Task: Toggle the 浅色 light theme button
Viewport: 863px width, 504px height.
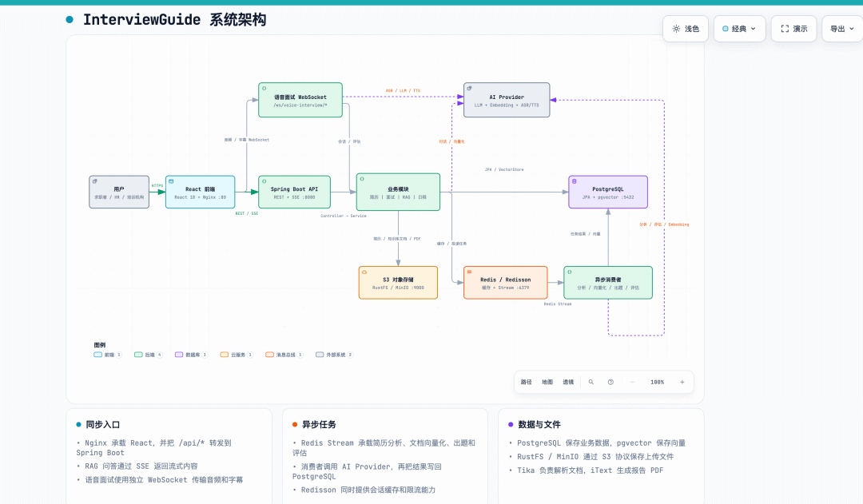Action: (686, 29)
